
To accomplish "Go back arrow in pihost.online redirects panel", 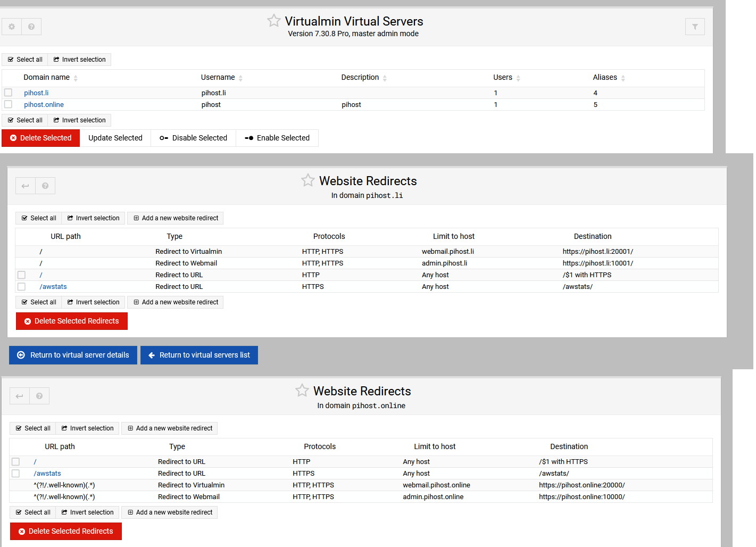I will coord(20,396).
